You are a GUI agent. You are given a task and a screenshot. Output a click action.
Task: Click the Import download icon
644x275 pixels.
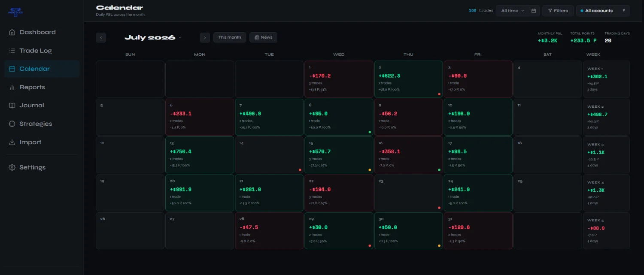[12, 142]
